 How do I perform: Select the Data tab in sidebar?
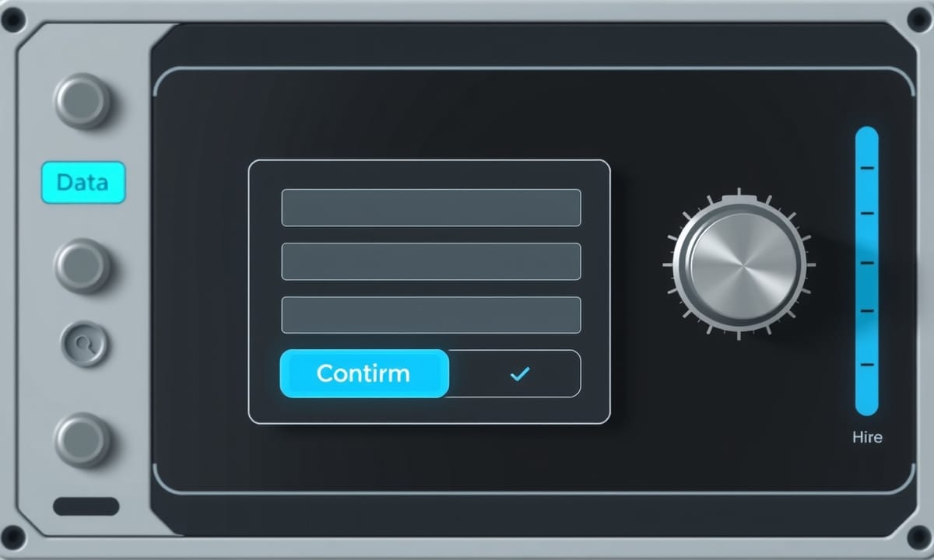click(83, 183)
